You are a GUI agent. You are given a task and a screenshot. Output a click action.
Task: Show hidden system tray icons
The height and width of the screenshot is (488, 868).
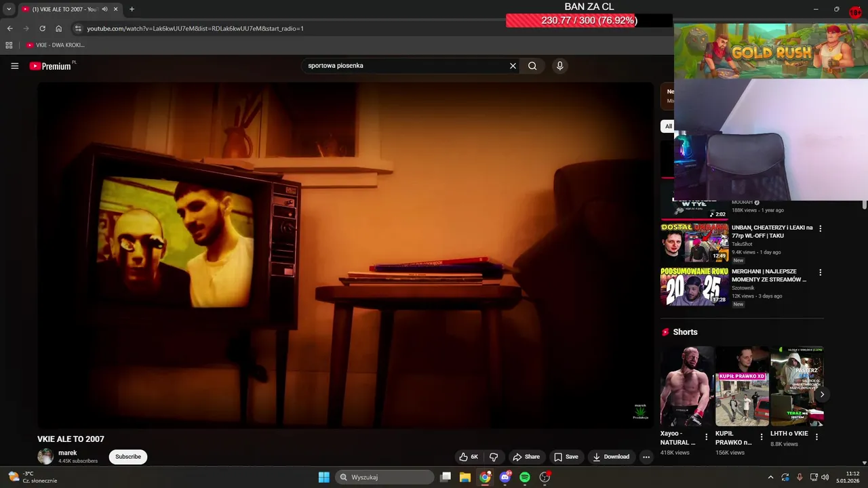point(770,477)
